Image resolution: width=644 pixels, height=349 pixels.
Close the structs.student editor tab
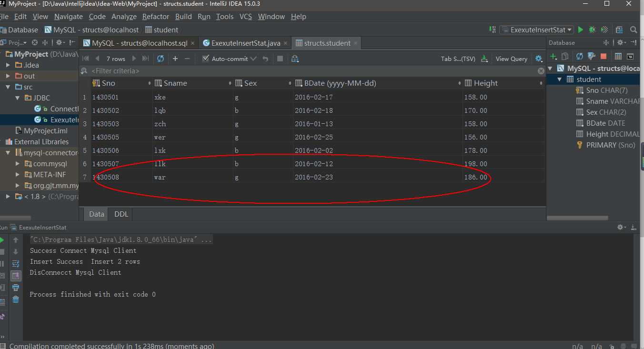click(355, 43)
